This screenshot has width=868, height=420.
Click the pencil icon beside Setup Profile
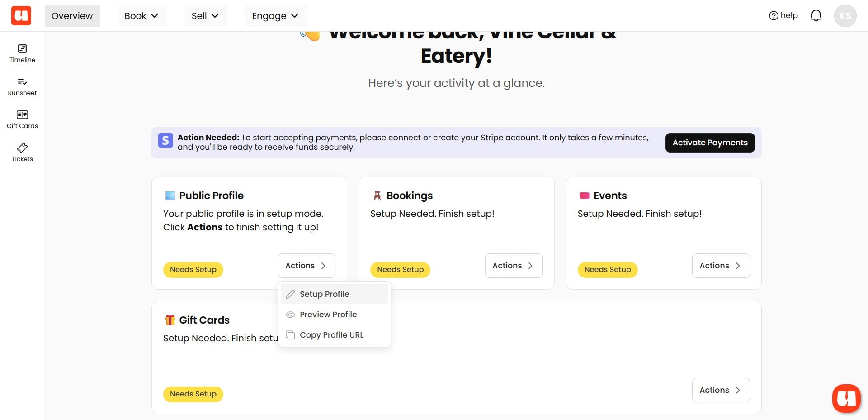click(x=290, y=294)
